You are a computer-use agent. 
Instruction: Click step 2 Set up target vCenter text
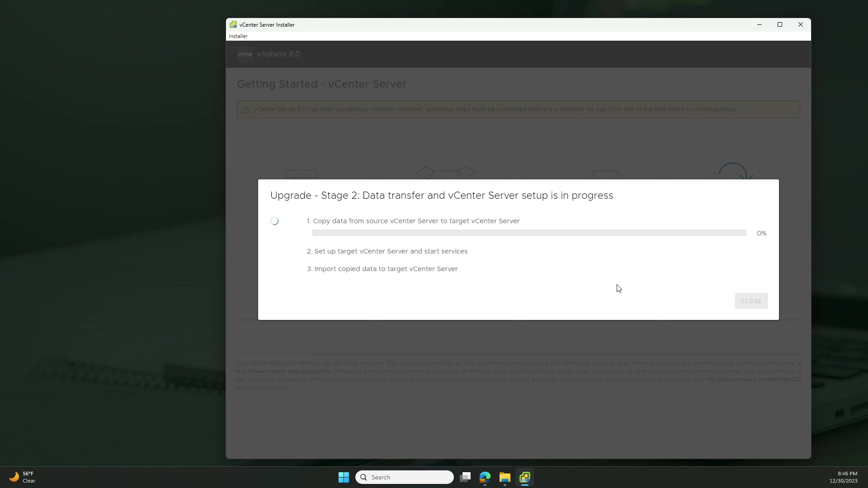click(387, 251)
